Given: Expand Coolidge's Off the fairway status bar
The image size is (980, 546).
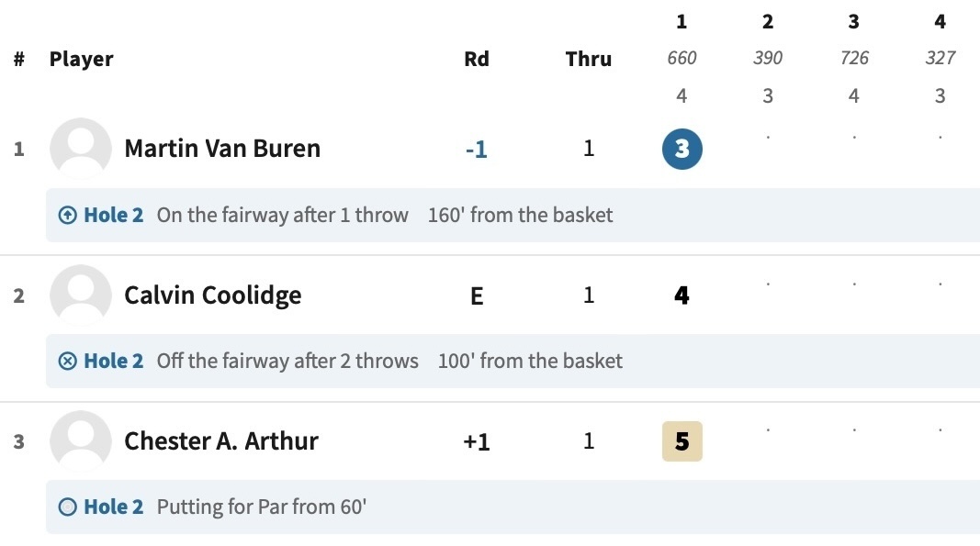Looking at the screenshot, I should pyautogui.click(x=513, y=361).
